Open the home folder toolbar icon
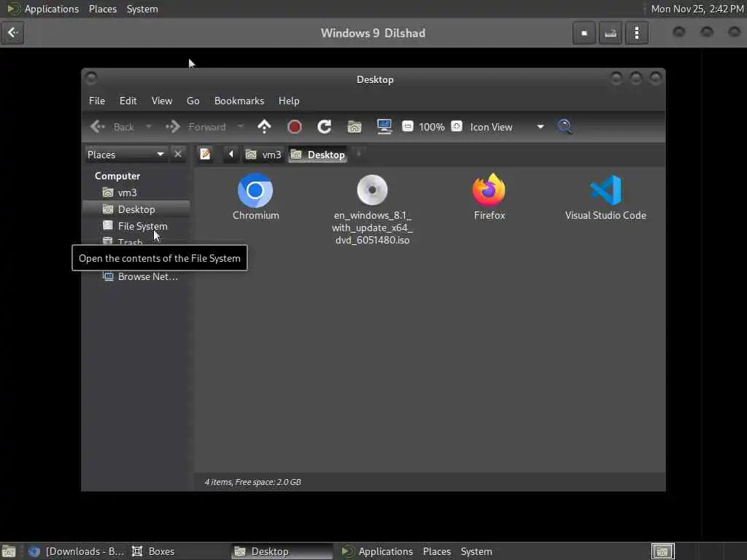Screen dimensions: 747x560 pos(355,127)
